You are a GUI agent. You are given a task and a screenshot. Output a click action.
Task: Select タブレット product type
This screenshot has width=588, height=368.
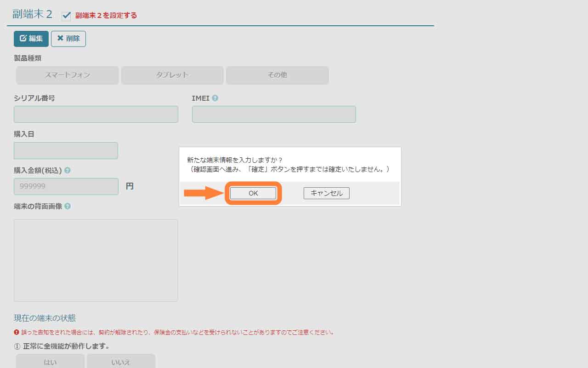(x=172, y=75)
